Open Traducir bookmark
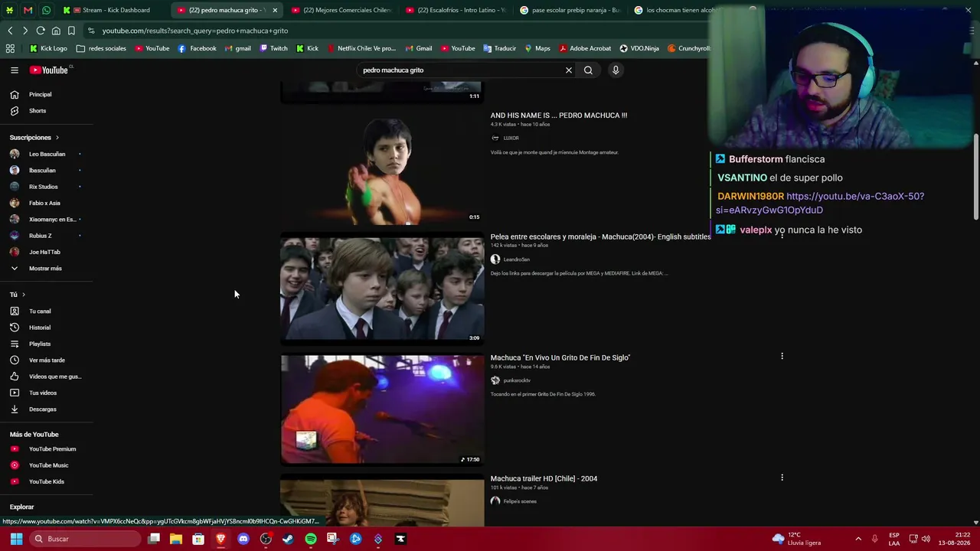Image resolution: width=980 pixels, height=551 pixels. point(499,48)
